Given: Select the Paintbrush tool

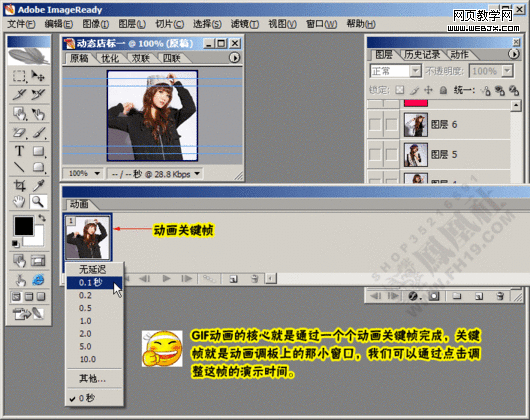Looking at the screenshot, I should click(x=38, y=132).
